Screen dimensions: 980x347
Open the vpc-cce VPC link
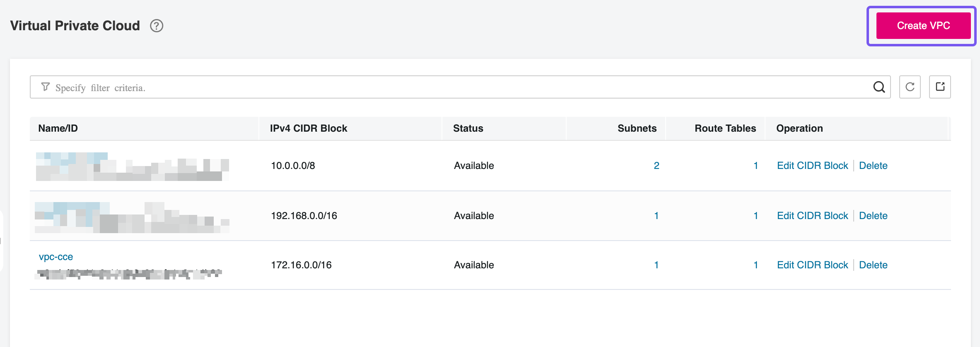click(x=56, y=257)
